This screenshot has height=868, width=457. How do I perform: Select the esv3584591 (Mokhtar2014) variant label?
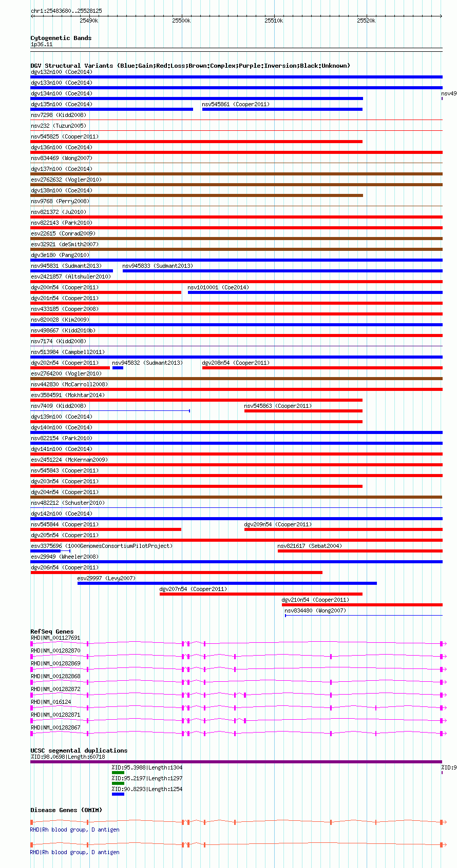pyautogui.click(x=68, y=395)
